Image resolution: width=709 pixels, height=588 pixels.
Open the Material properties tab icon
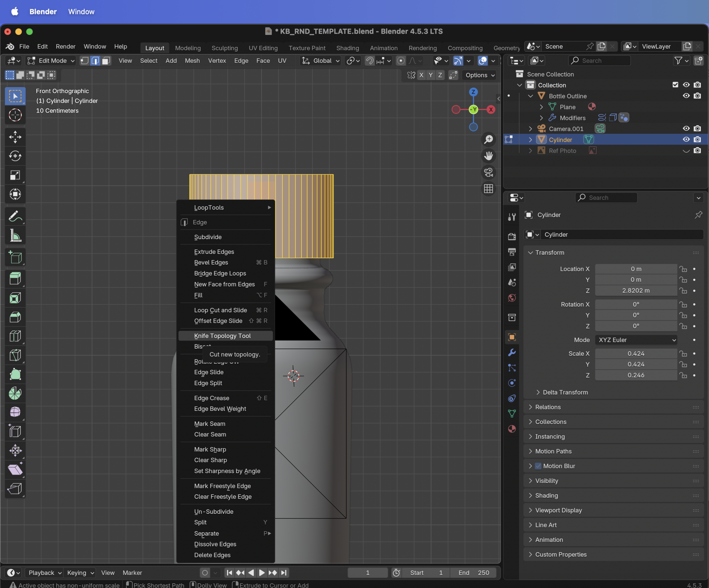pos(512,429)
